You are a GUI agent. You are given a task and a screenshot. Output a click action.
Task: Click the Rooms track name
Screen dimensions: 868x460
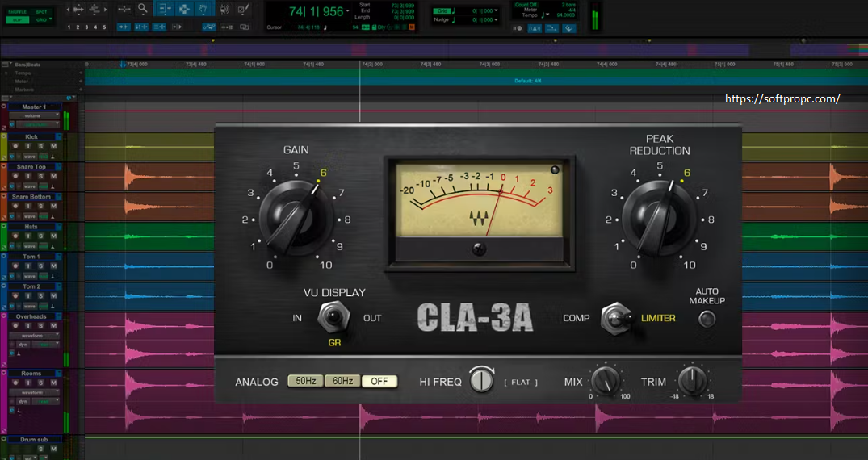[x=31, y=374]
